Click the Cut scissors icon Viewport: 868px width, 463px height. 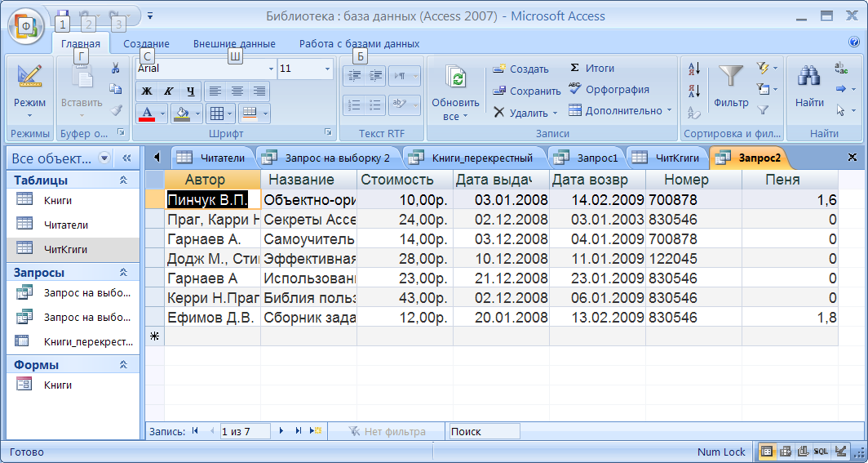coord(115,68)
